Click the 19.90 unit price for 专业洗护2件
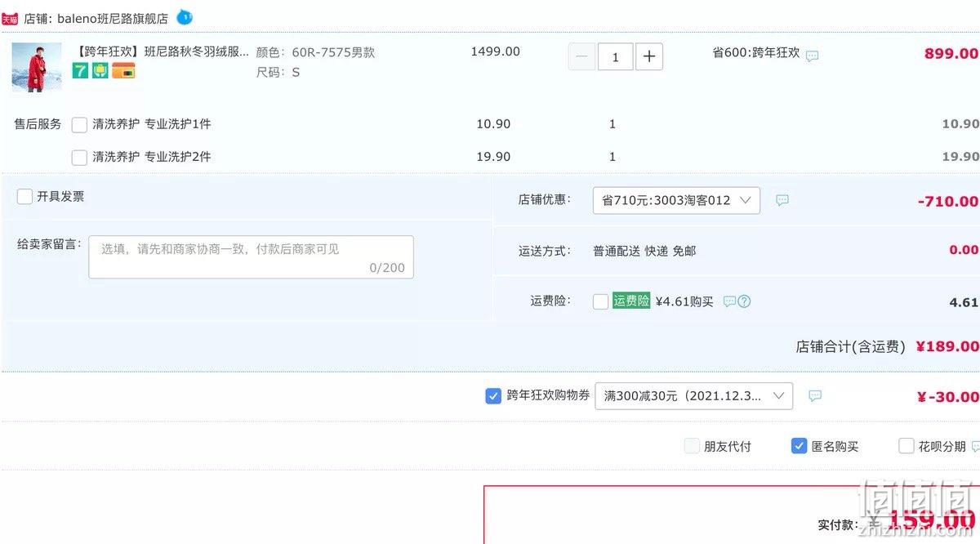 point(493,157)
